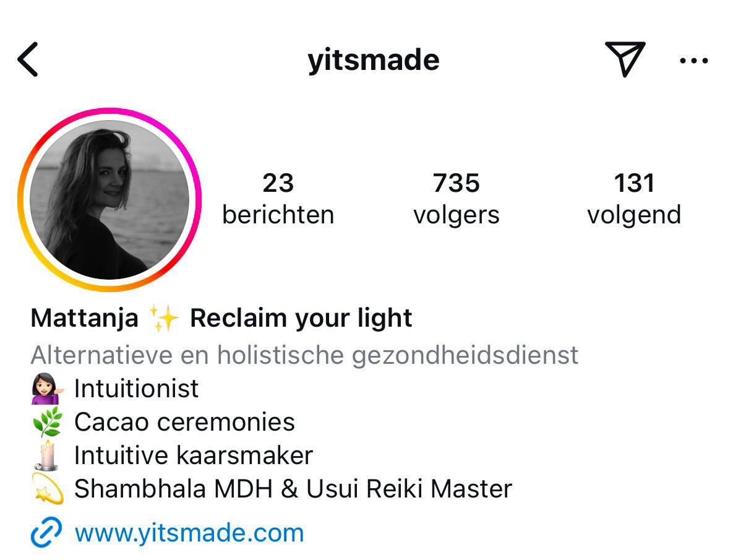Tap the candle emoji beside Intuitive kaarsmaker
This screenshot has width=746, height=560.
48,456
